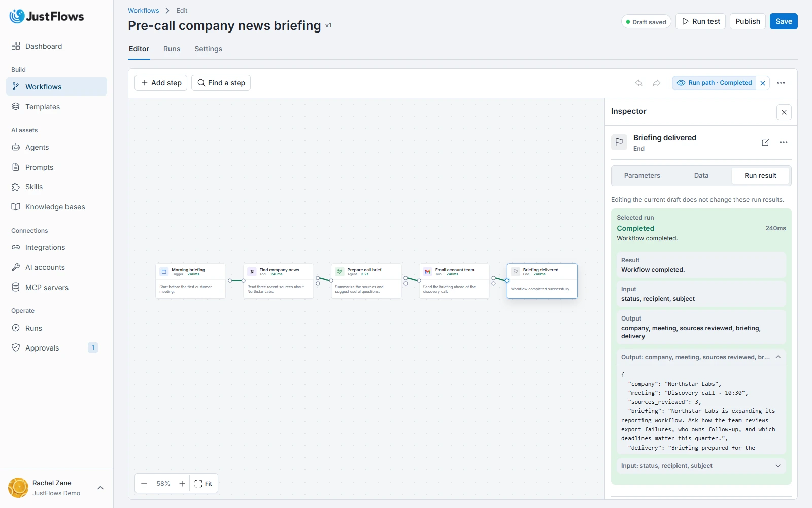The width and height of the screenshot is (812, 508).
Task: Start a Run test
Action: coord(700,21)
